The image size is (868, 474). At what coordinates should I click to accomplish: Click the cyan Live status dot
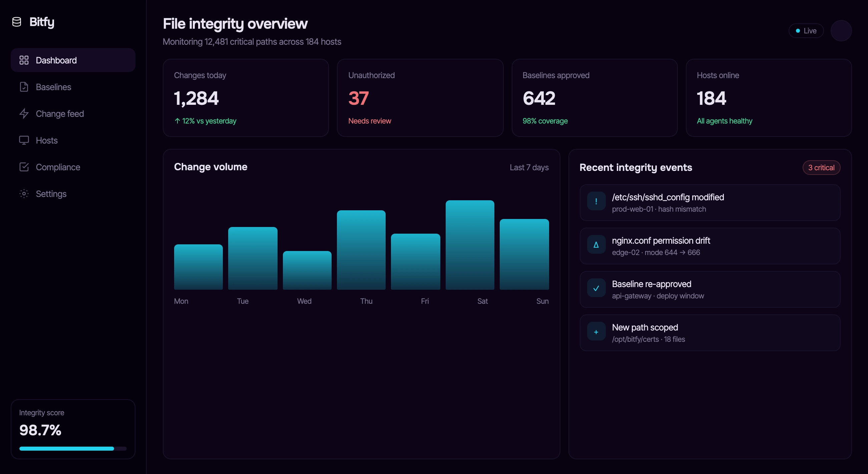(x=798, y=31)
